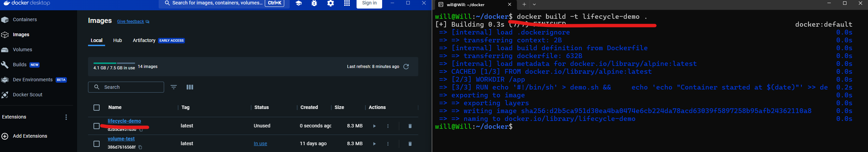Go to Builds in the sidebar

(x=19, y=65)
